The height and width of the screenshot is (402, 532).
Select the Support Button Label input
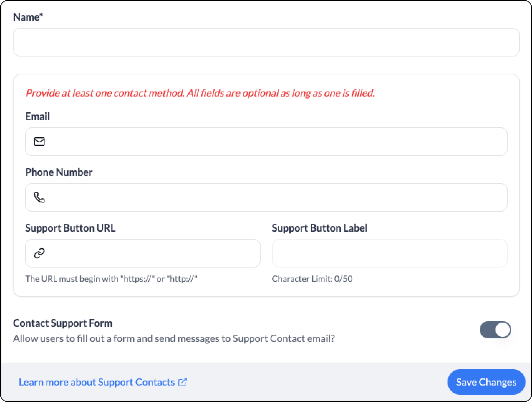(x=390, y=253)
